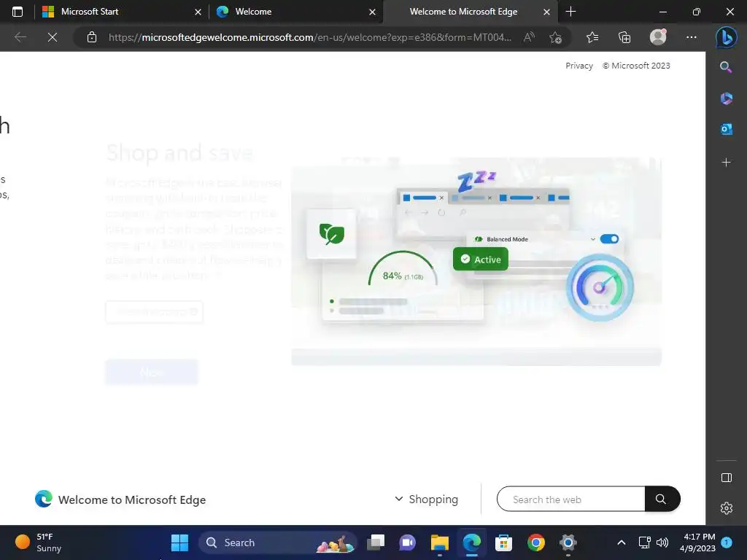Image resolution: width=747 pixels, height=560 pixels.
Task: Show hidden system tray icons
Action: [622, 542]
